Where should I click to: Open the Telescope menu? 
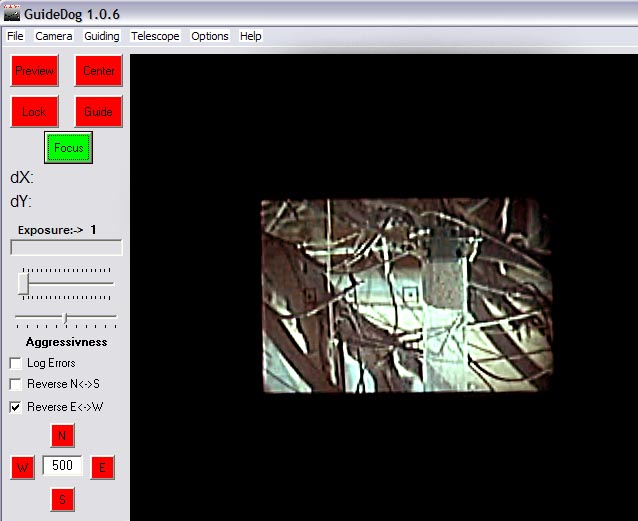click(155, 36)
